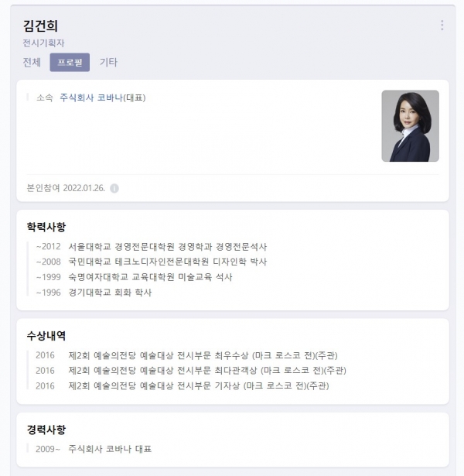
Task: Click the 전시기획자 occupation subtitle
Action: 43,43
